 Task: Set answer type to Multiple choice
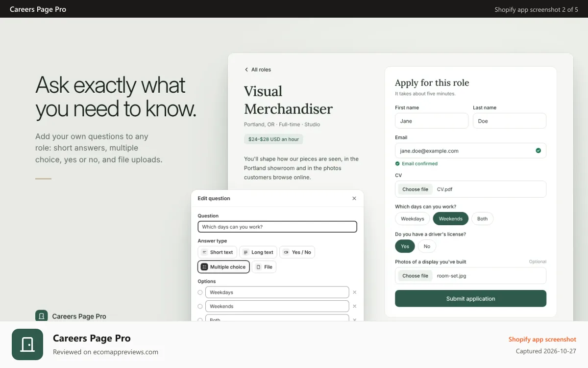[x=224, y=267]
